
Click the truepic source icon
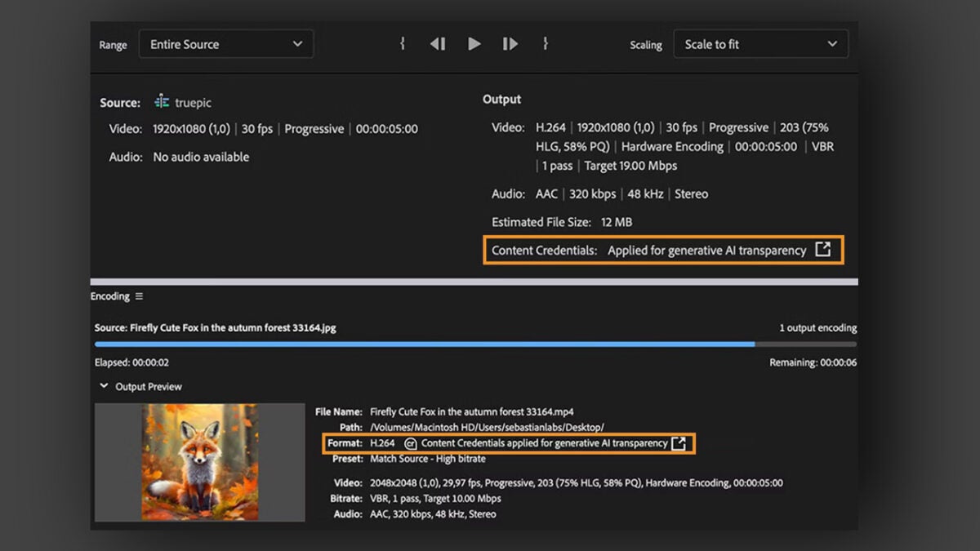pyautogui.click(x=162, y=102)
